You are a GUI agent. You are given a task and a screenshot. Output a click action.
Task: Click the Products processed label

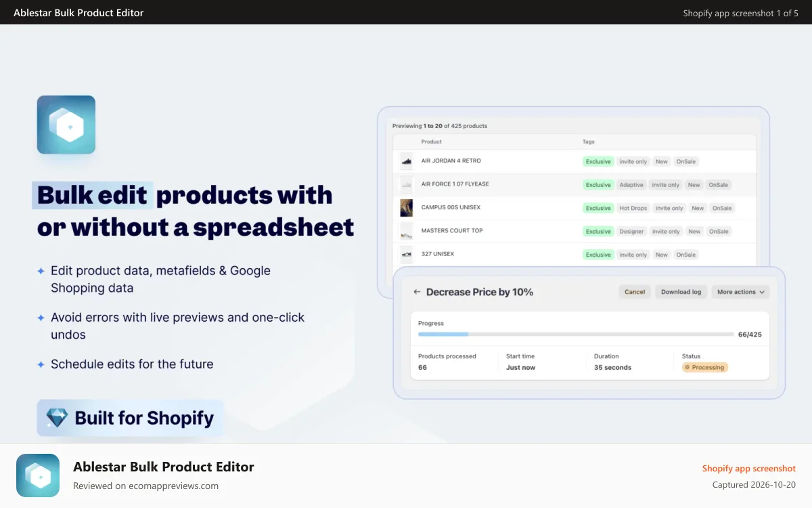click(447, 356)
